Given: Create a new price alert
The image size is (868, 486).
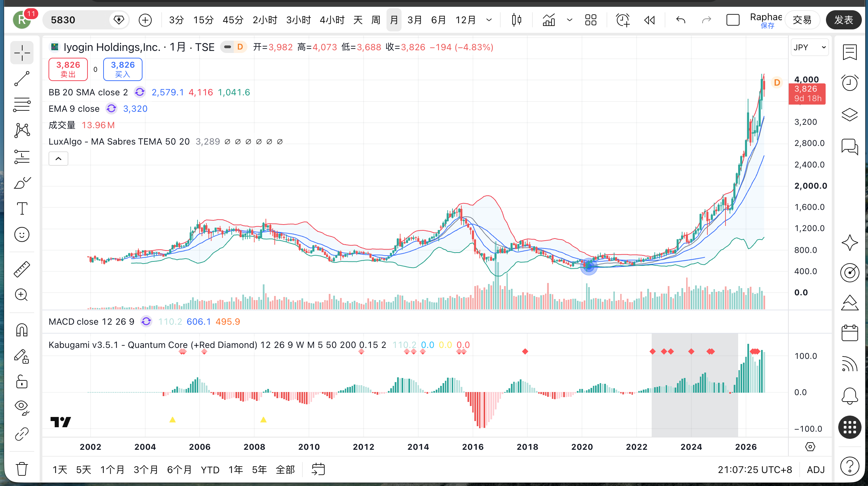Looking at the screenshot, I should (x=623, y=20).
